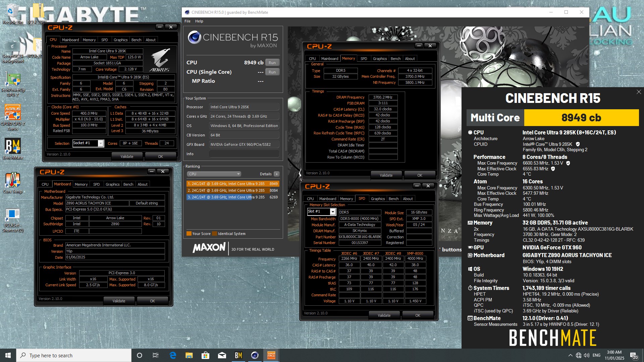Open Socket #1 selection dropdown in CPU-Z
This screenshot has height=362, width=644.
click(x=100, y=143)
